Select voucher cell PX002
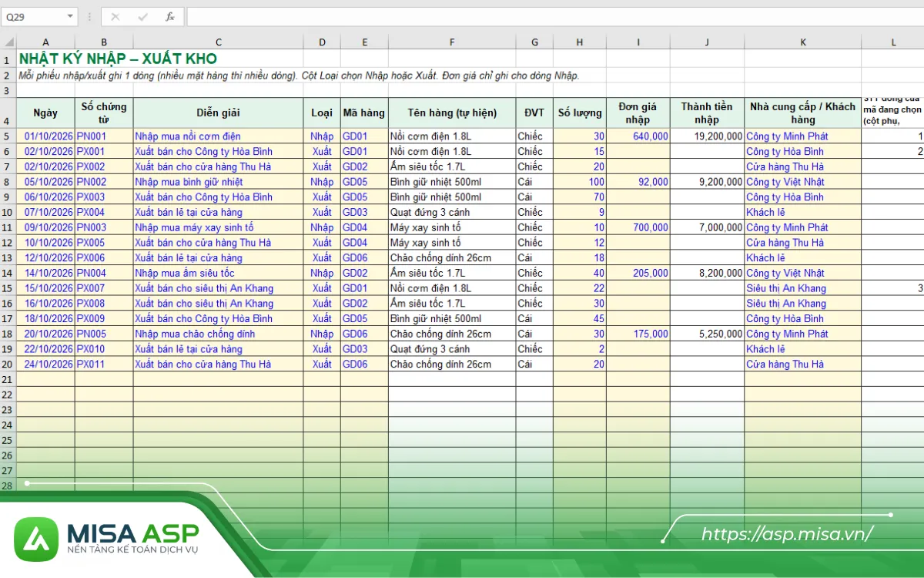This screenshot has width=924, height=578. click(x=104, y=166)
